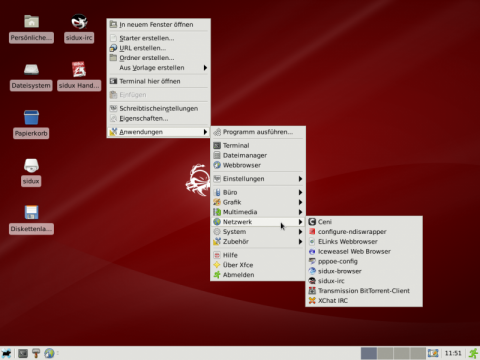This screenshot has height=360, width=480.
Task: Expand Aus Vorlage erstellen submenu
Action: [158, 68]
